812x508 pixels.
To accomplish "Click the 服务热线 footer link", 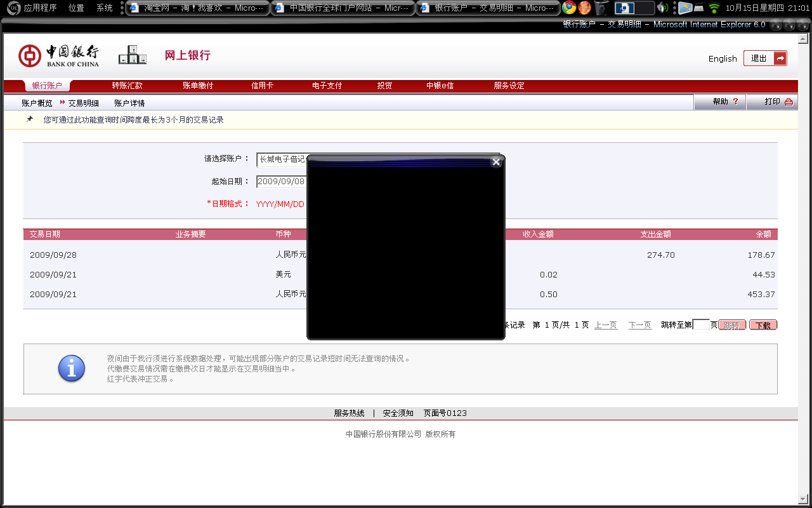I will 349,413.
